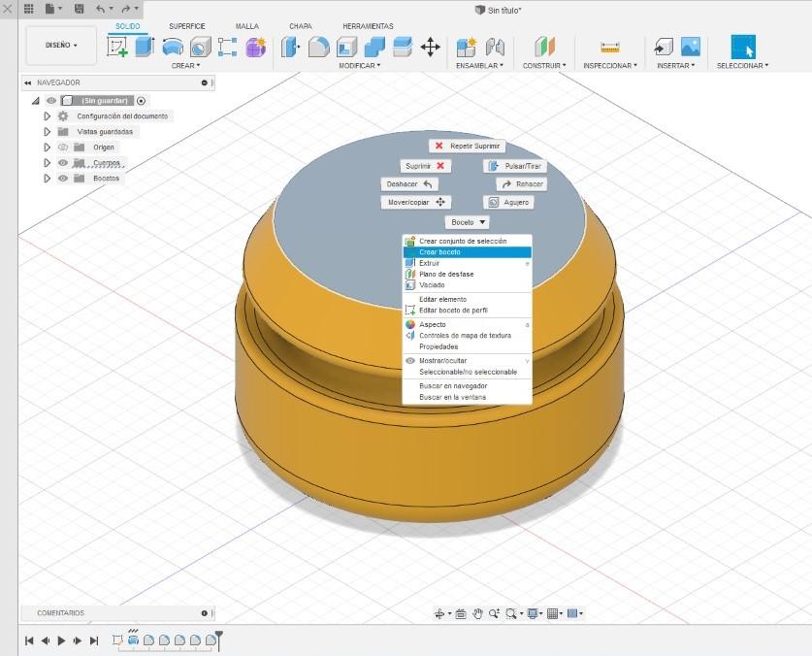The width and height of the screenshot is (812, 656).
Task: Choose the Insert Derive icon
Action: click(x=663, y=47)
